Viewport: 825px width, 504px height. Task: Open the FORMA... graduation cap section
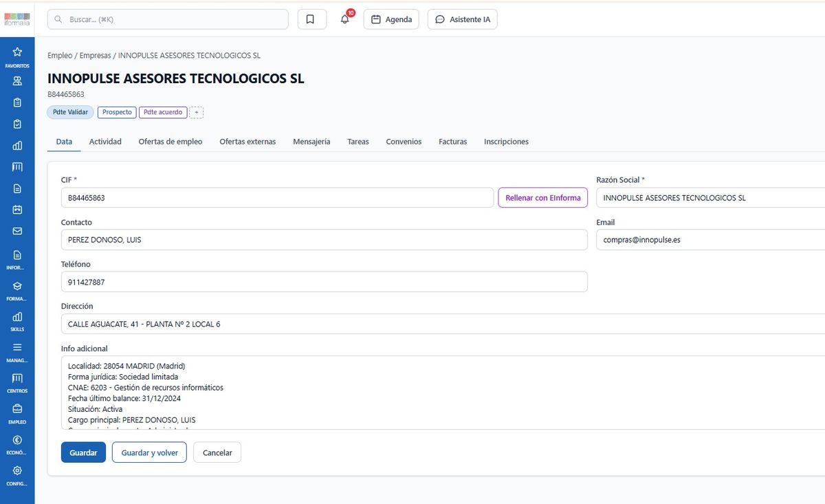tap(17, 291)
